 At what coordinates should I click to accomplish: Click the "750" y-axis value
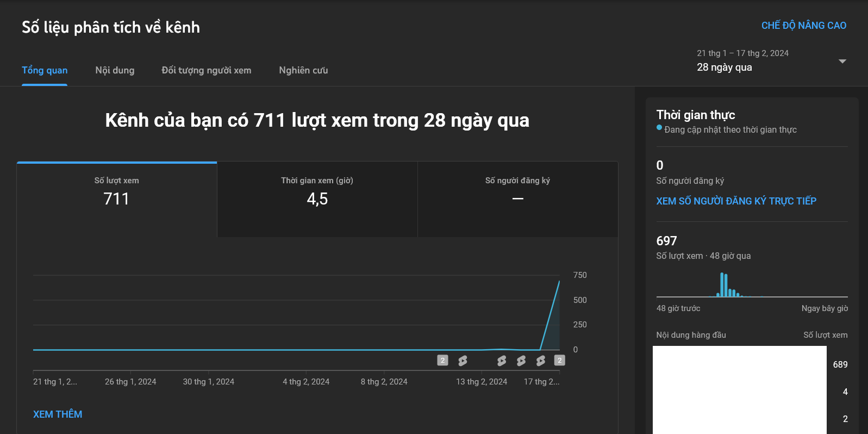[x=580, y=275]
